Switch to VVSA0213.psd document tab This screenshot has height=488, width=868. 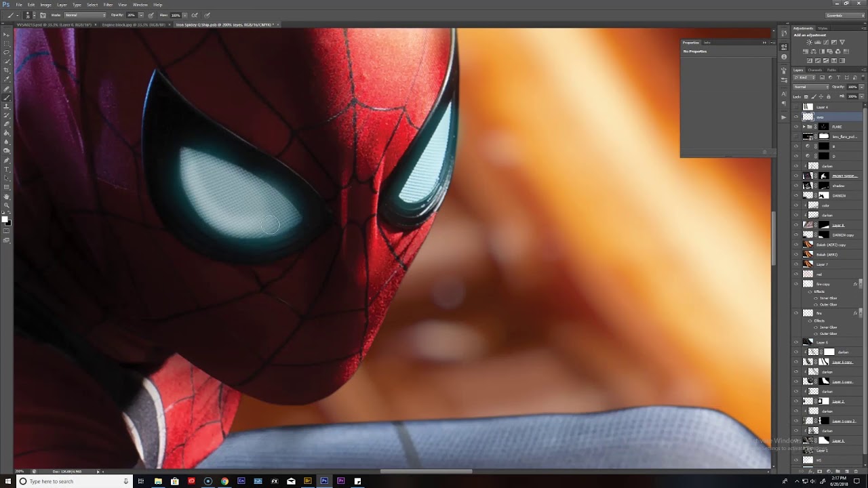coord(53,24)
